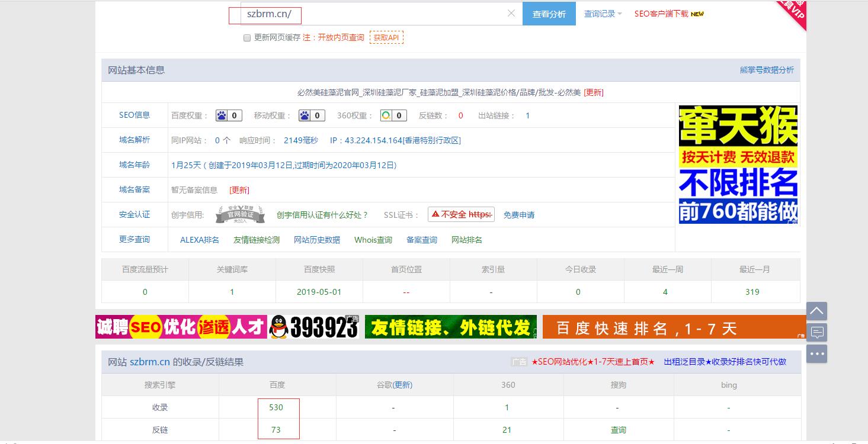
Task: Click the 开放内页查询 note link
Action: (x=341, y=37)
